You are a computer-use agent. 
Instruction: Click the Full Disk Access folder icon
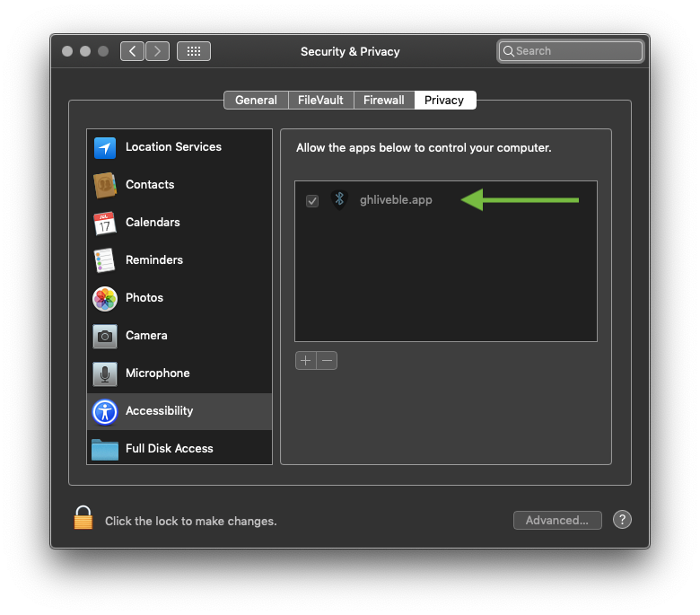(105, 449)
